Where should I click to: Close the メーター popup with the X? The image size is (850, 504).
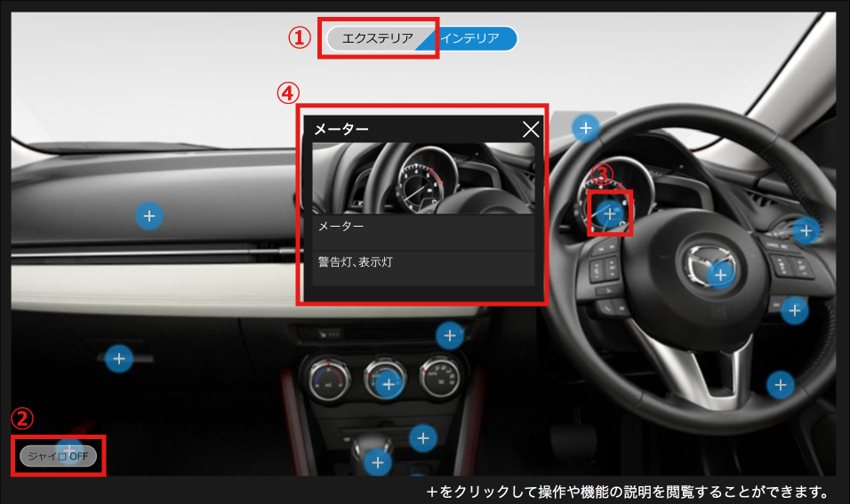click(x=531, y=130)
